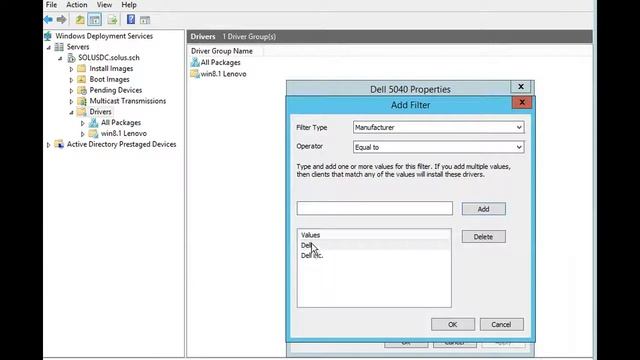
Task: Click the Active Directory Prestaged Devices icon
Action: 59,144
